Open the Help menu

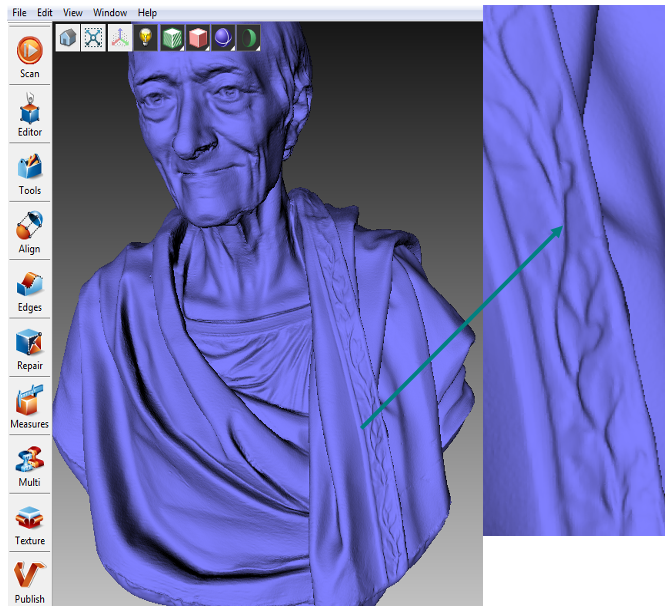pyautogui.click(x=147, y=12)
